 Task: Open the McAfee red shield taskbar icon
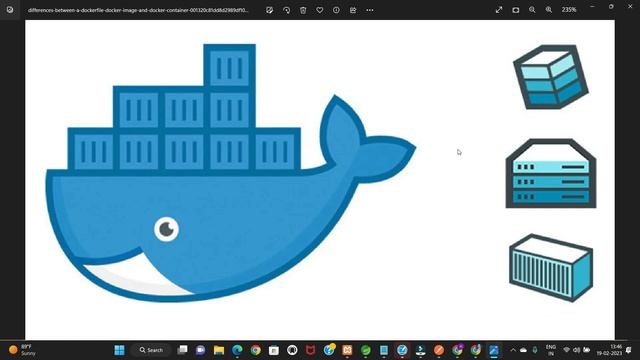click(310, 350)
